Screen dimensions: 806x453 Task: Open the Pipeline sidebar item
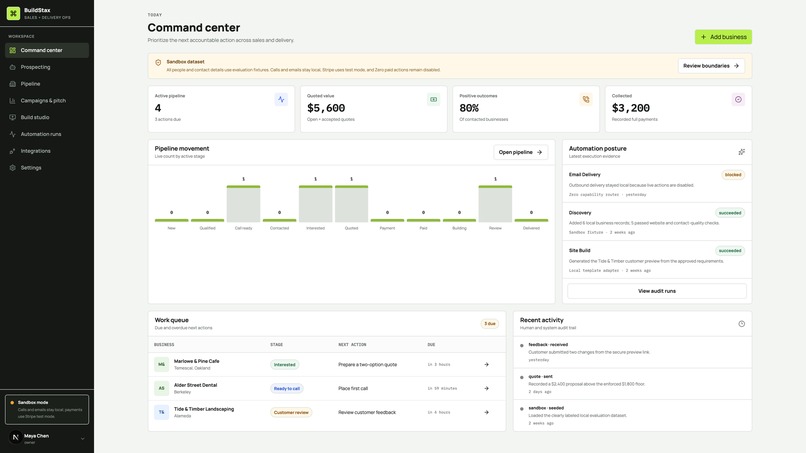click(47, 84)
